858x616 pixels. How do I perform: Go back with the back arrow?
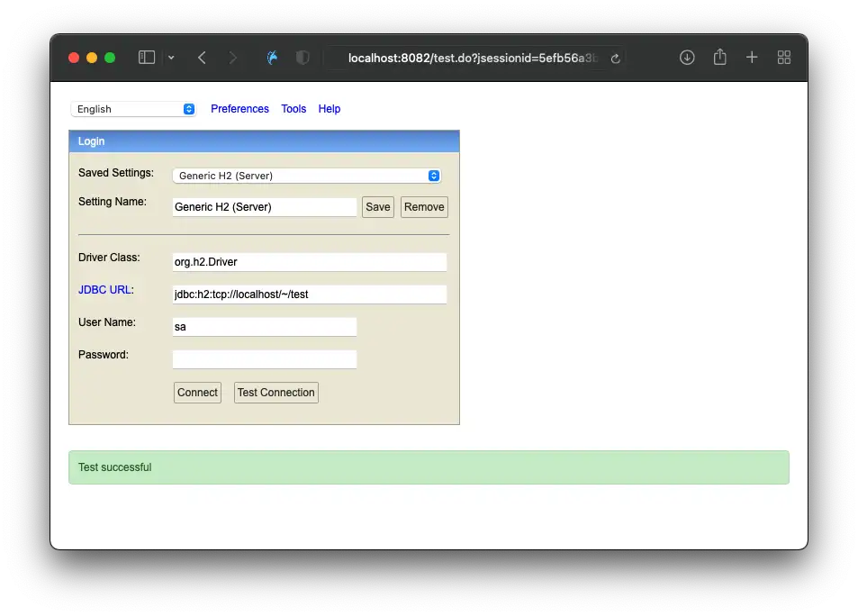point(202,58)
